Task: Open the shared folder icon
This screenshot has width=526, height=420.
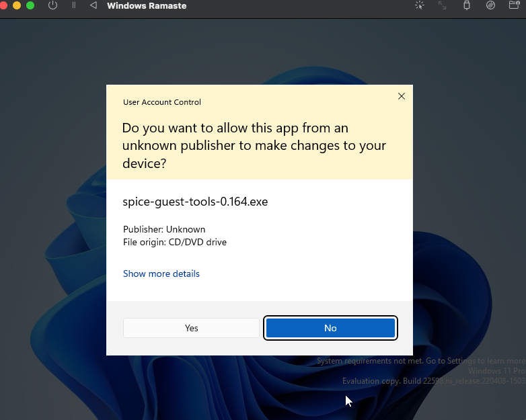Action: click(x=514, y=5)
